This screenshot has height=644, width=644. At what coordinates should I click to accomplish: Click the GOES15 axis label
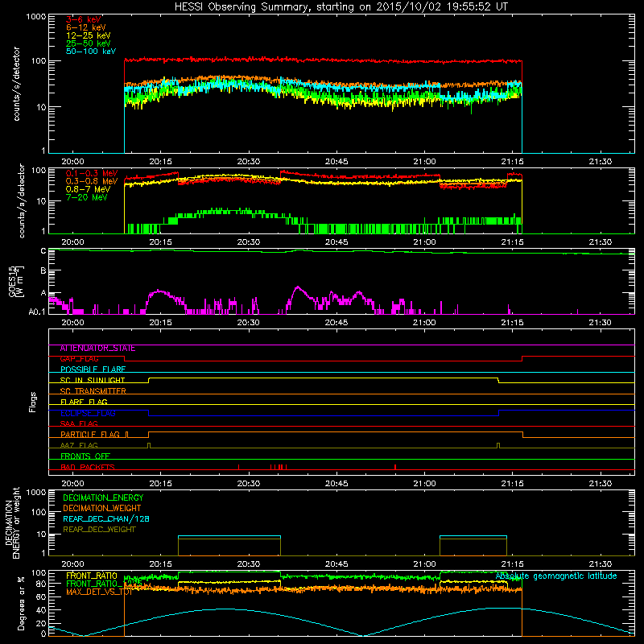[x=16, y=281]
